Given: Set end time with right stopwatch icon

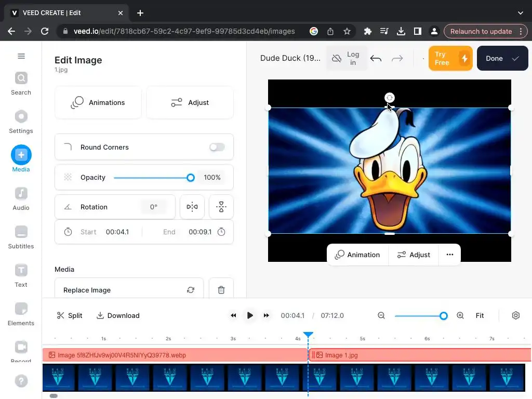Looking at the screenshot, I should coord(221,232).
